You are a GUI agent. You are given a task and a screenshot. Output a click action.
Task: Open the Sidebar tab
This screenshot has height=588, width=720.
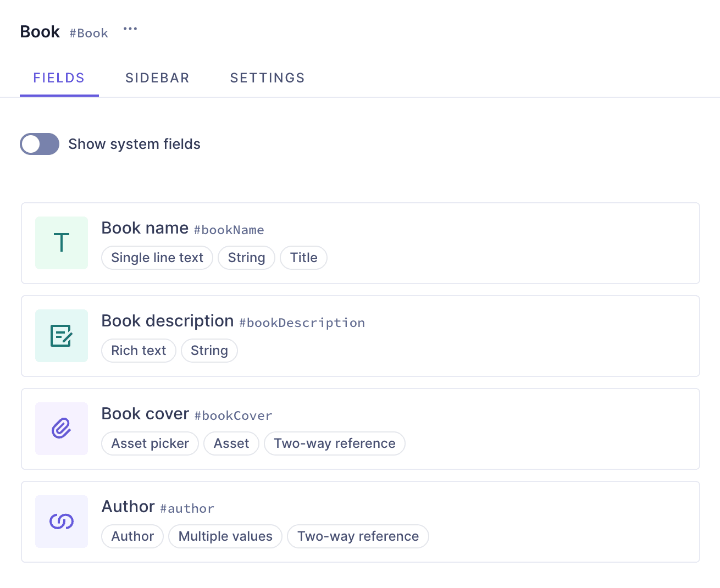(157, 78)
